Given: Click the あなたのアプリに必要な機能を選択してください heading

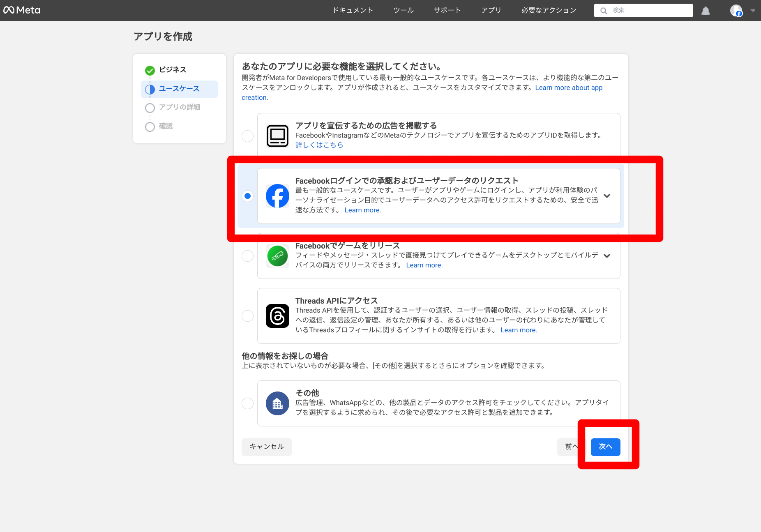Looking at the screenshot, I should [x=342, y=67].
